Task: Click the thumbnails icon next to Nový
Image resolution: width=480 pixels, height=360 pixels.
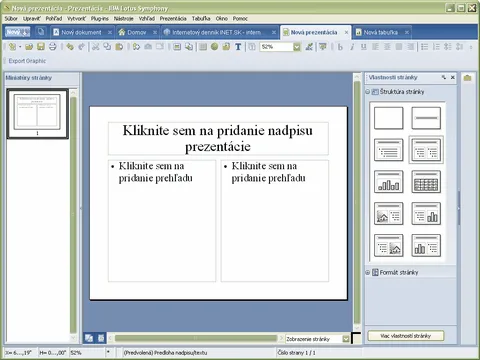Action: (41, 32)
